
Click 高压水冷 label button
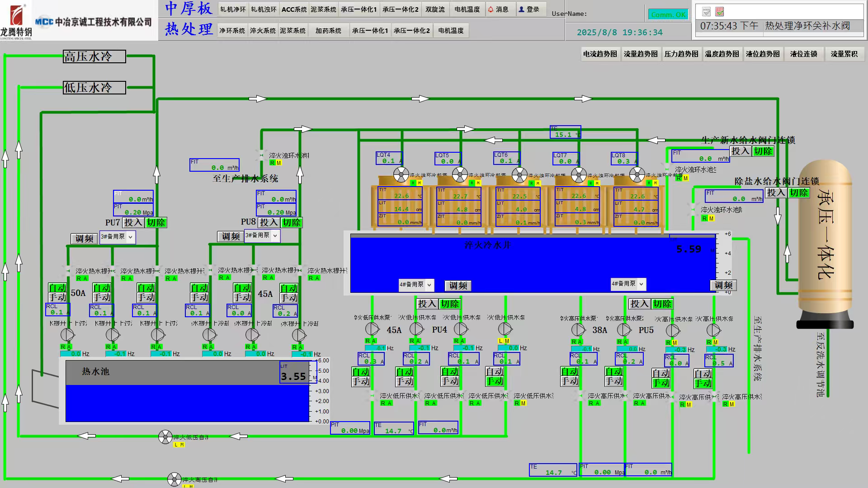pos(94,56)
